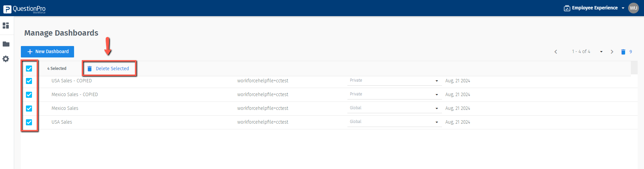Click the QuestionPro Workforce logo
Image resolution: width=644 pixels, height=169 pixels.
(x=25, y=9)
